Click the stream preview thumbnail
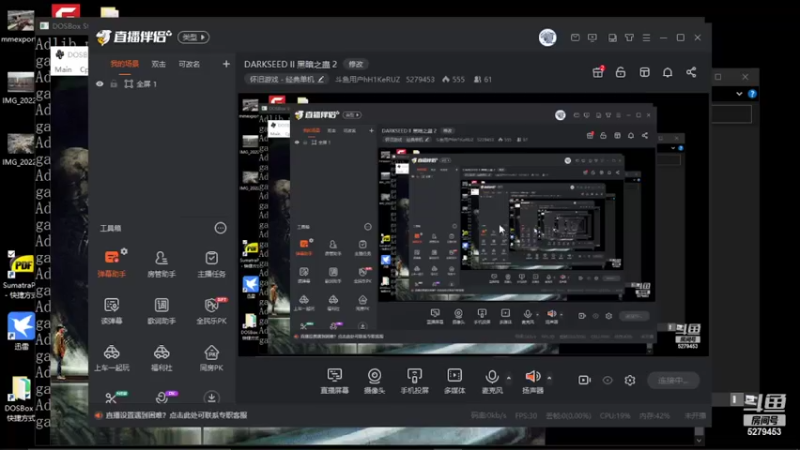This screenshot has height=450, width=800. tap(473, 224)
